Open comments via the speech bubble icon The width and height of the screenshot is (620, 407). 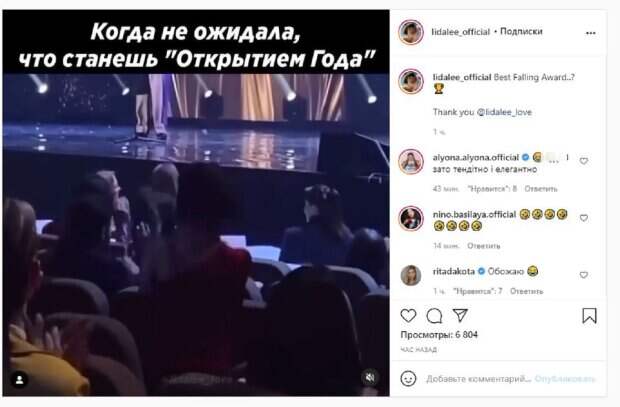[x=434, y=316]
